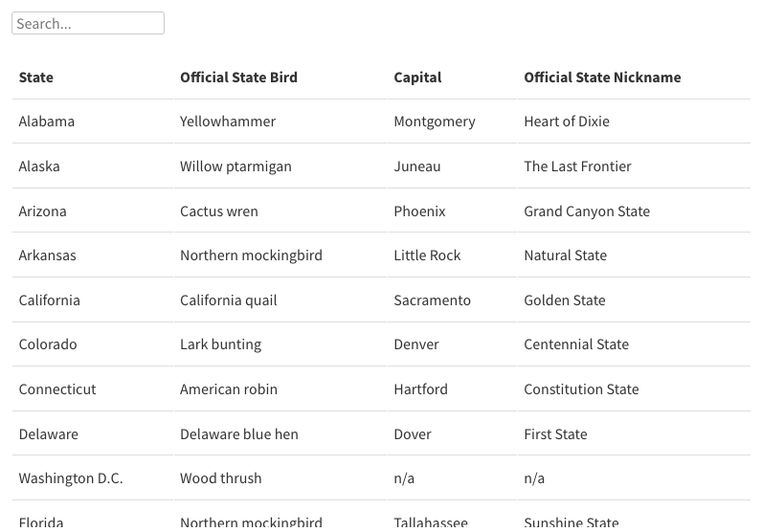The height and width of the screenshot is (532, 762).
Task: Click the Search input field
Action: (88, 23)
